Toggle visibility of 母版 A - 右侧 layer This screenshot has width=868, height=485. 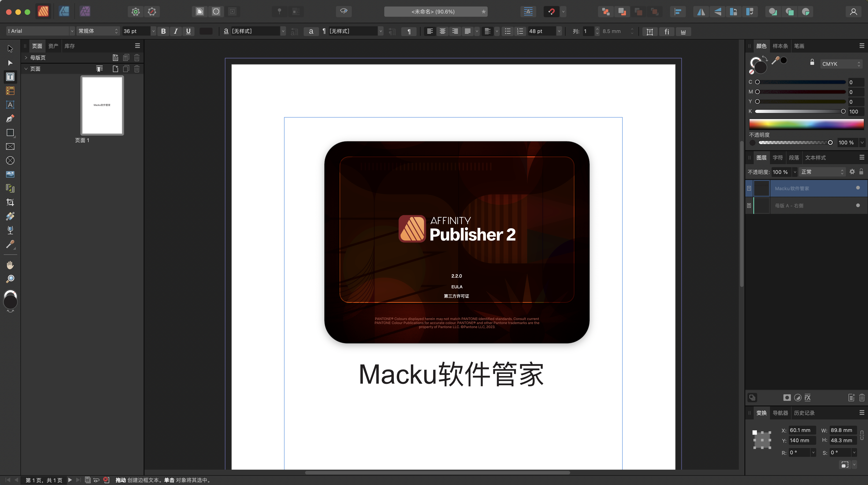click(x=858, y=205)
